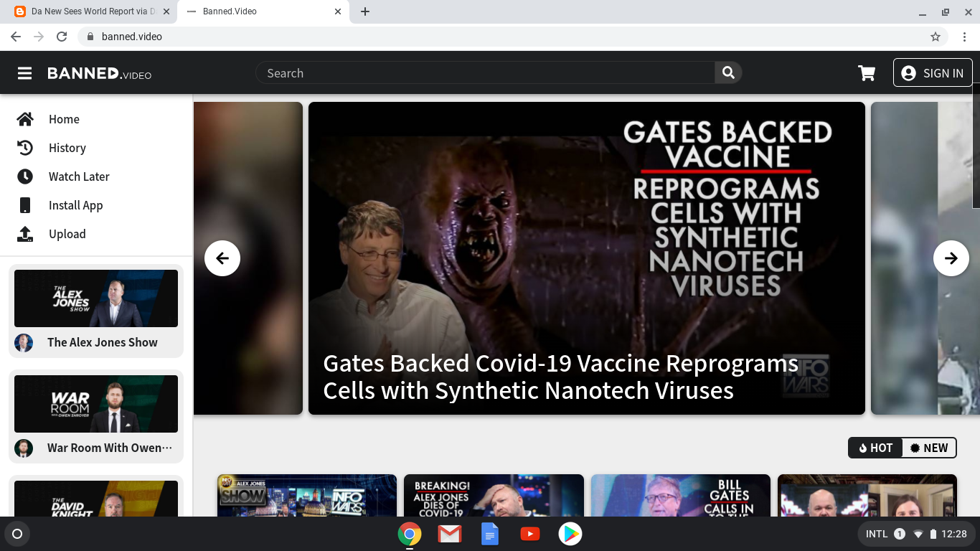Click the browser back arrow
The height and width of the screenshot is (551, 980).
click(x=16, y=37)
